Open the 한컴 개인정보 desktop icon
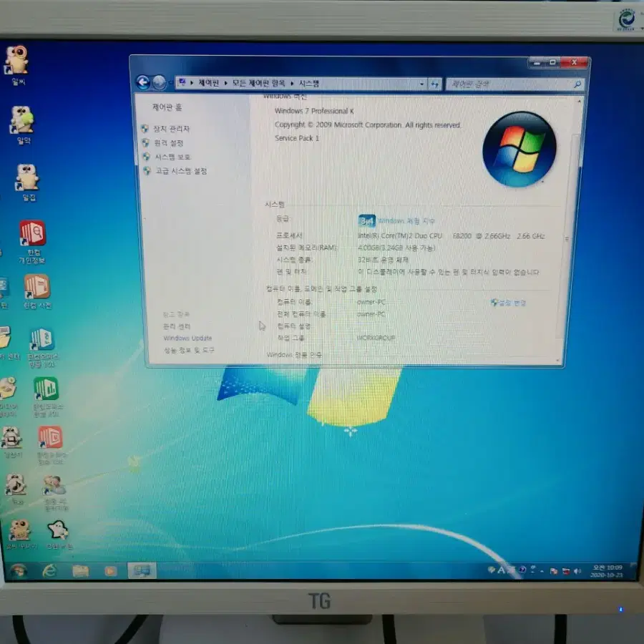The width and height of the screenshot is (644, 644). click(32, 242)
